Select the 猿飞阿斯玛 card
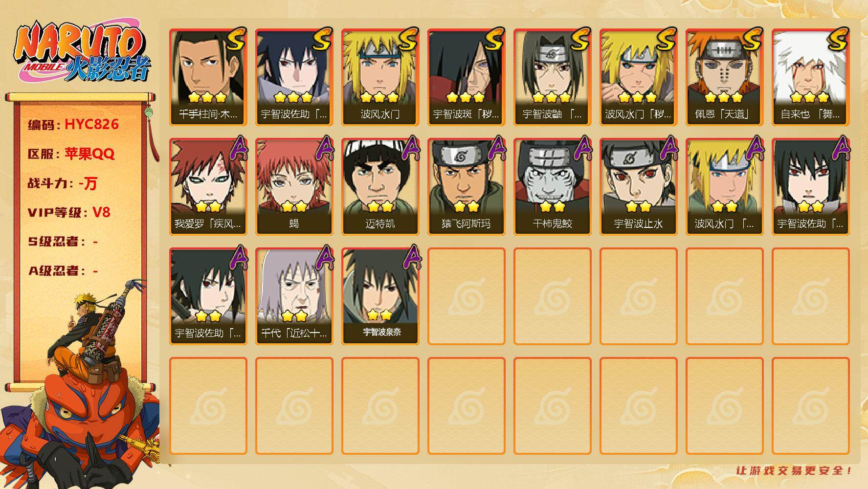Viewport: 868px width, 489px height. tap(467, 187)
